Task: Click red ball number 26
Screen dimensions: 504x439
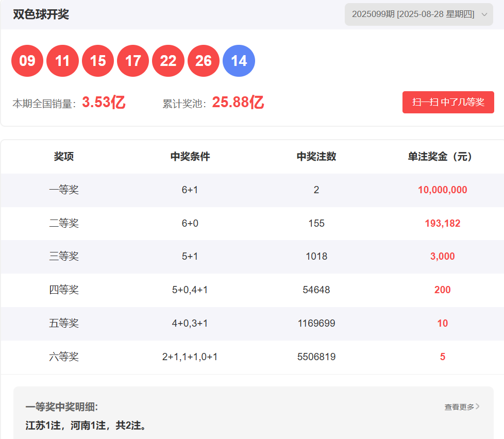Action: (x=204, y=61)
